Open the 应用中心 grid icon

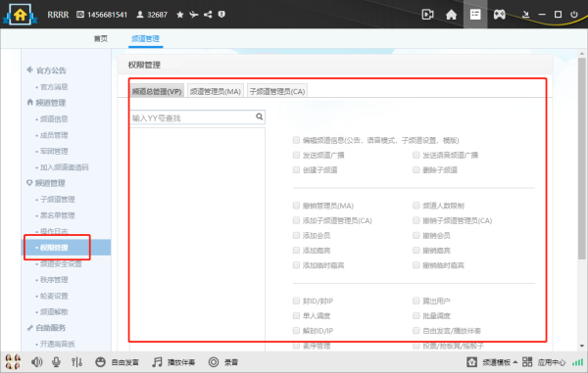[x=527, y=362]
